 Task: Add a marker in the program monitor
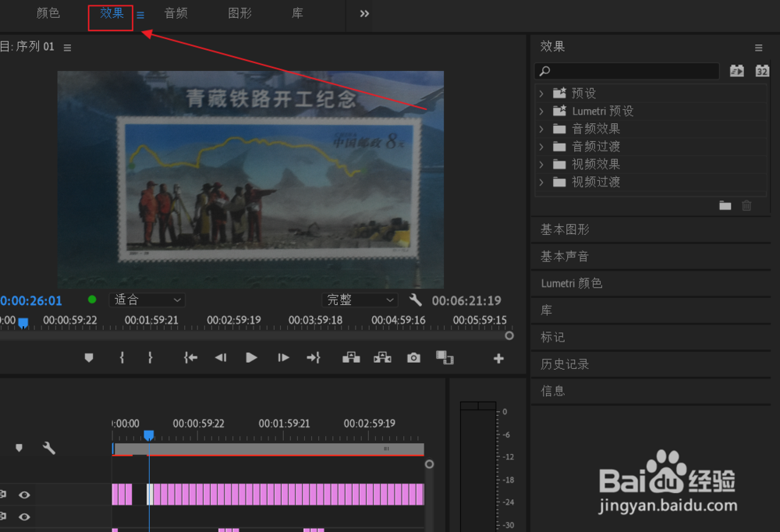[89, 358]
